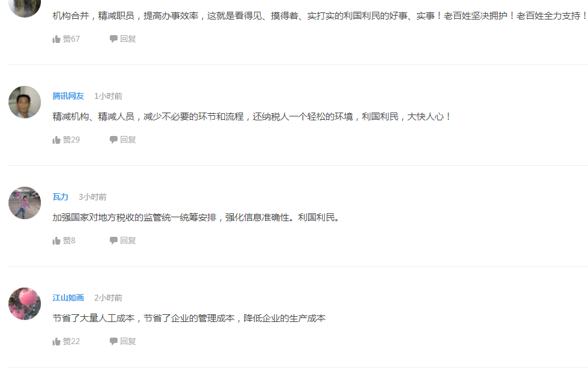588x376 pixels.
Task: Click the 1小时前 timestamp
Action: tap(108, 96)
